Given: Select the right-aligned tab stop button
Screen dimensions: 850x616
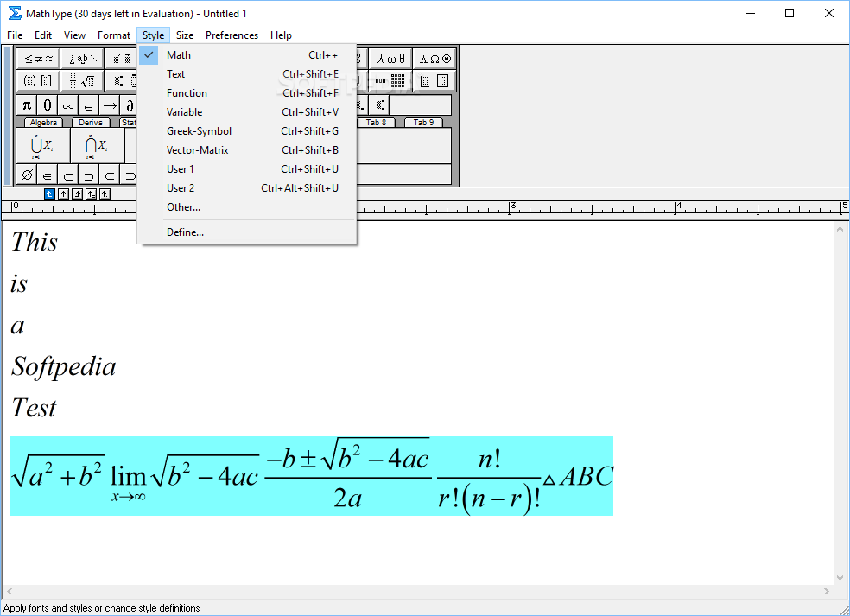Looking at the screenshot, I should [x=77, y=194].
